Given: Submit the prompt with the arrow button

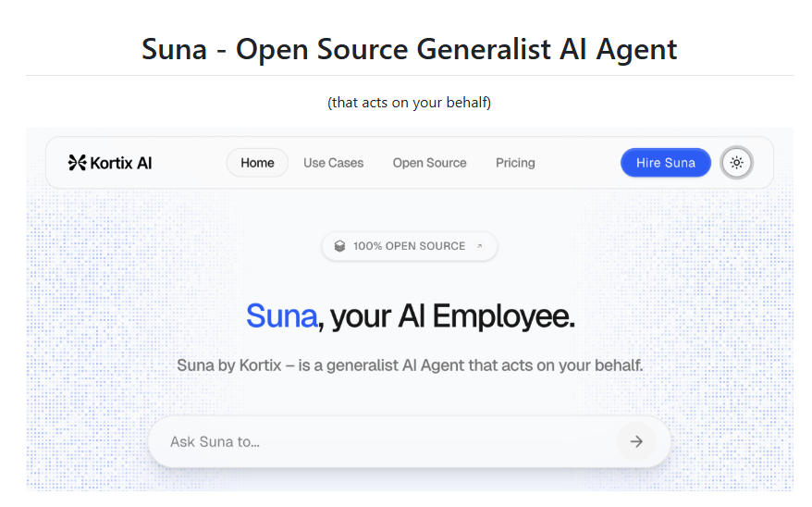Looking at the screenshot, I should coord(635,441).
